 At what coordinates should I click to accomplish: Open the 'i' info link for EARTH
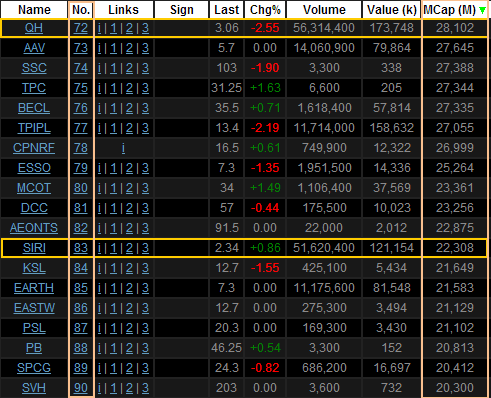point(99,288)
